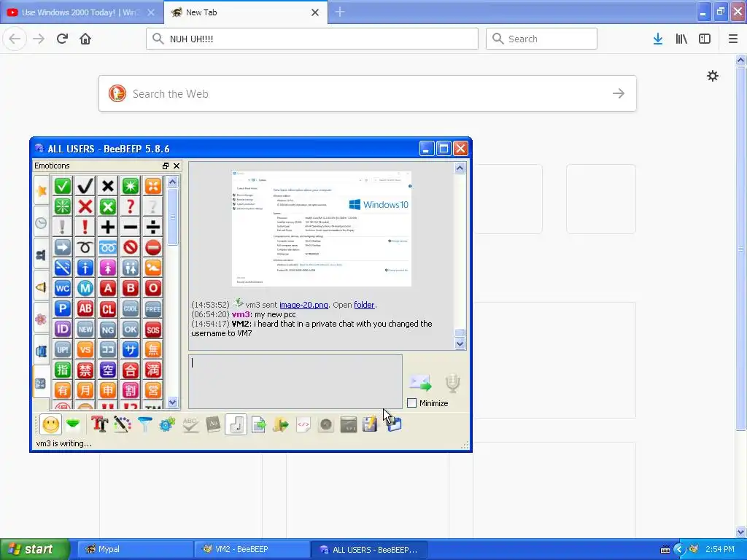Switch to the flower emoticon category tab
Image resolution: width=747 pixels, height=560 pixels.
[42, 319]
